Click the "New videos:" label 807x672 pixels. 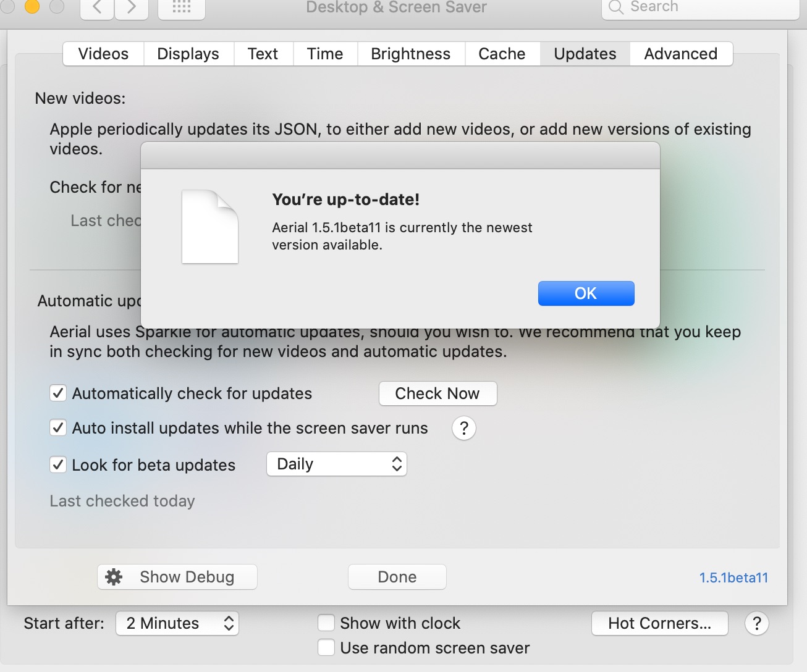[80, 98]
